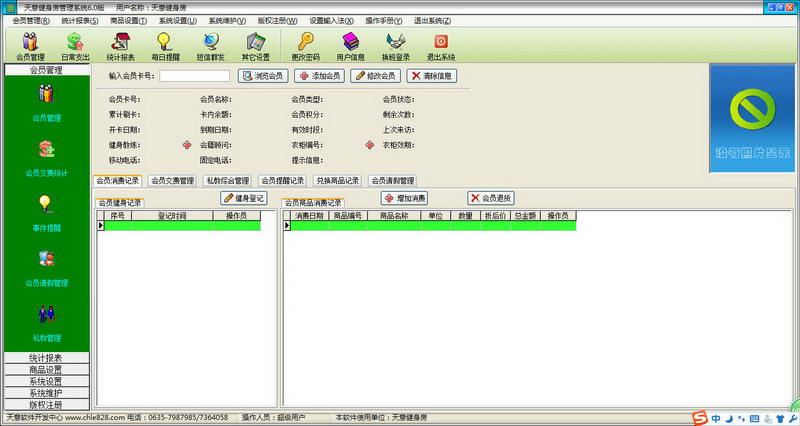Open the 每日提醒 lightbulb reminder
The width and height of the screenshot is (800, 426).
tap(165, 46)
